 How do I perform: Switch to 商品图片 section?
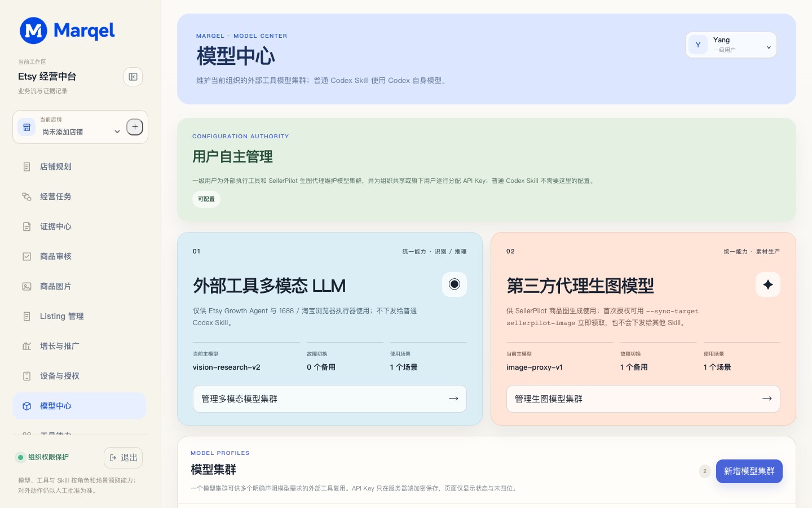coord(79,286)
